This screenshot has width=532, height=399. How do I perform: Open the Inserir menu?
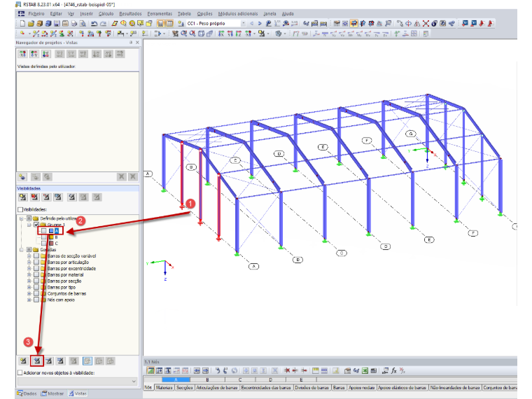pyautogui.click(x=86, y=13)
